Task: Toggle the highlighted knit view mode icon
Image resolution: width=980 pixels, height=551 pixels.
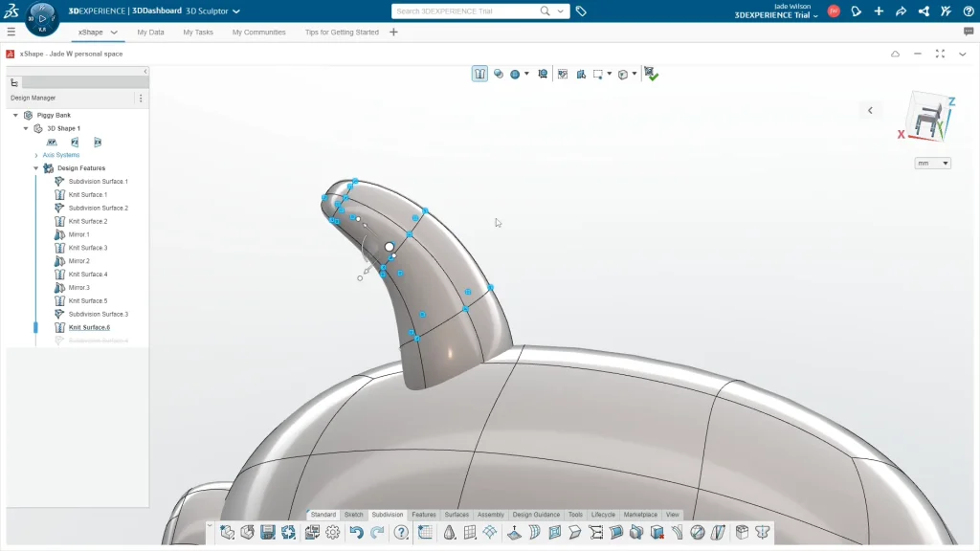Action: click(x=479, y=74)
